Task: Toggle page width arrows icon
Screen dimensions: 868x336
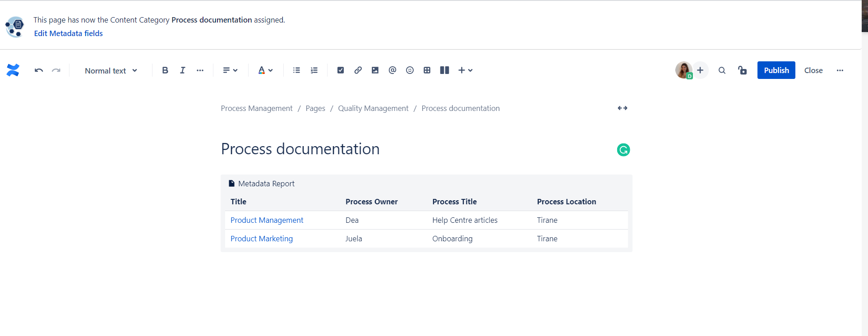Action: (x=623, y=108)
